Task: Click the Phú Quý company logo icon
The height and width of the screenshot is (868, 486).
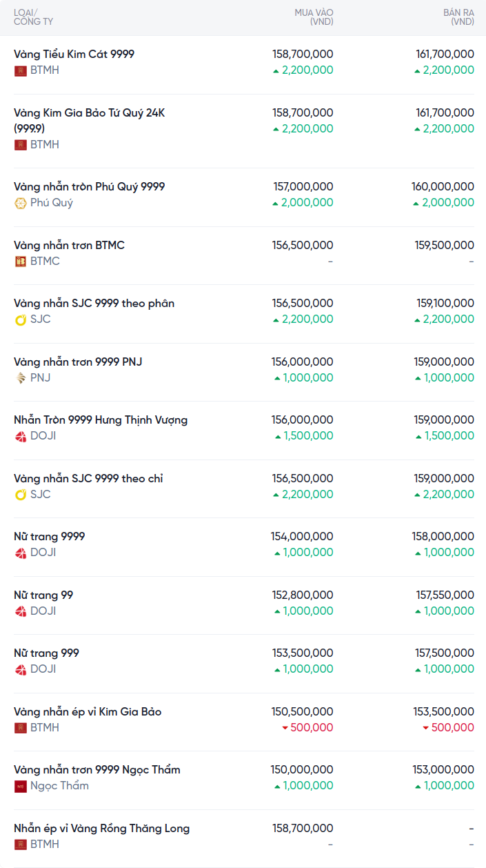Action: [x=20, y=203]
